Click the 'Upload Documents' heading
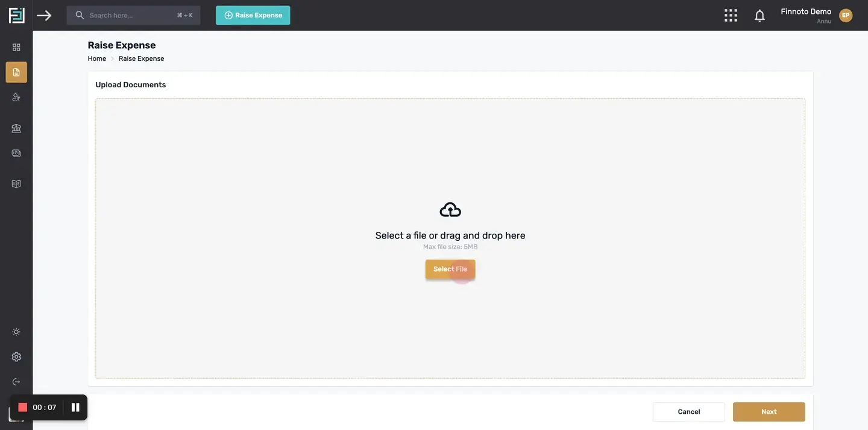868x430 pixels. [131, 85]
